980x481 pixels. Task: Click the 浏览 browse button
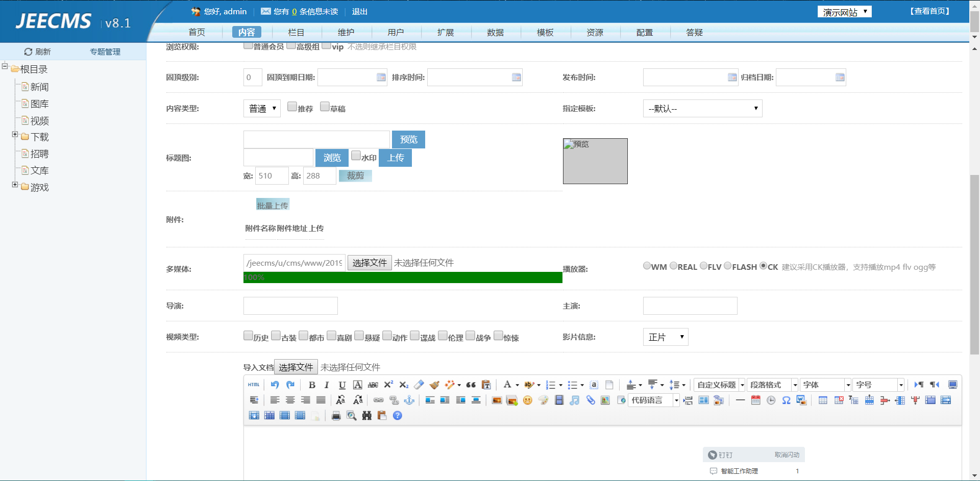[x=332, y=158]
